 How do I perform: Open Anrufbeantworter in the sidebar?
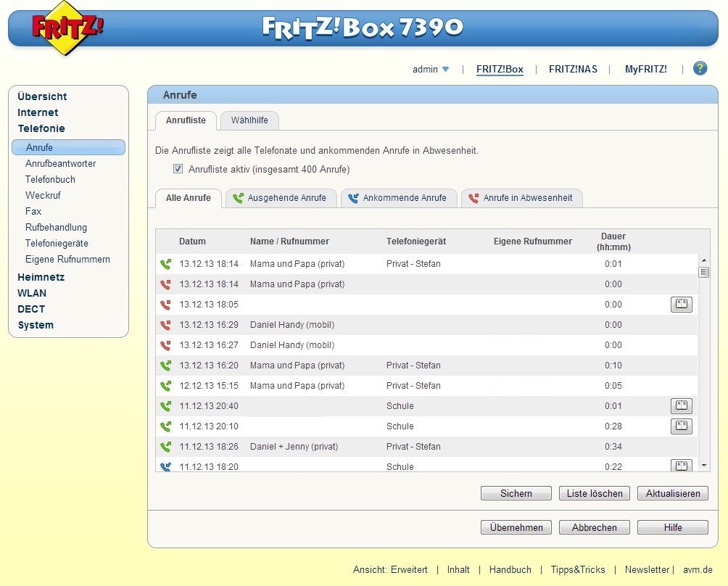pyautogui.click(x=60, y=163)
